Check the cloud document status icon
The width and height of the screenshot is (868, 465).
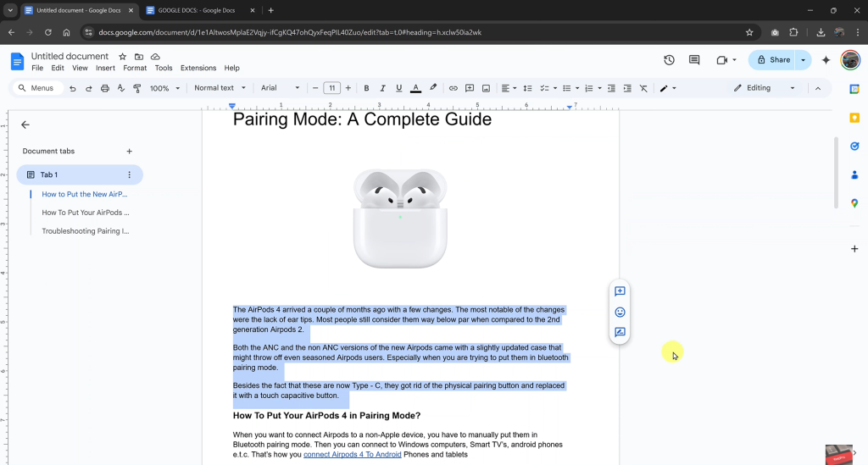[156, 57]
